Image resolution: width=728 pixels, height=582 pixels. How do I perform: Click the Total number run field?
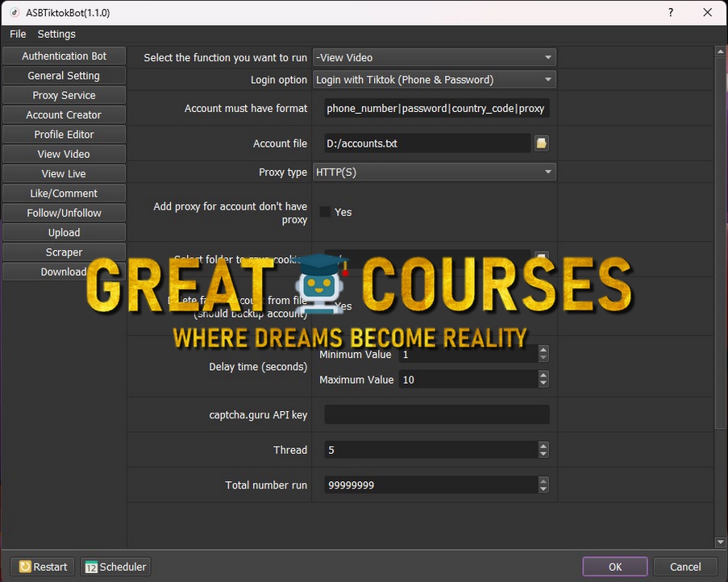coord(431,485)
